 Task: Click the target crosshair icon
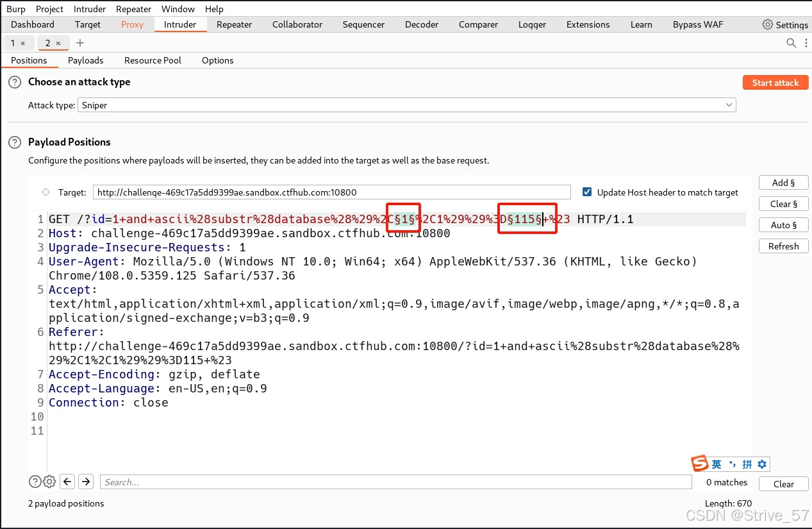point(46,192)
